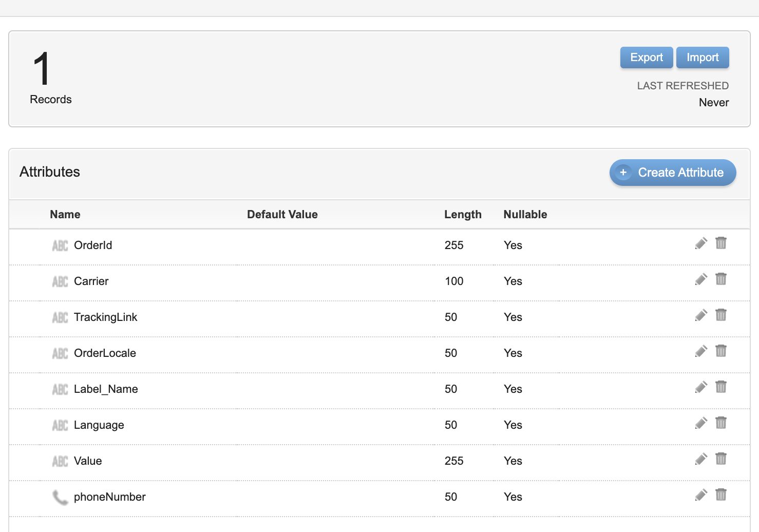The image size is (759, 532).
Task: Edit the TrackingLink attribute pencil icon
Action: [x=701, y=315]
